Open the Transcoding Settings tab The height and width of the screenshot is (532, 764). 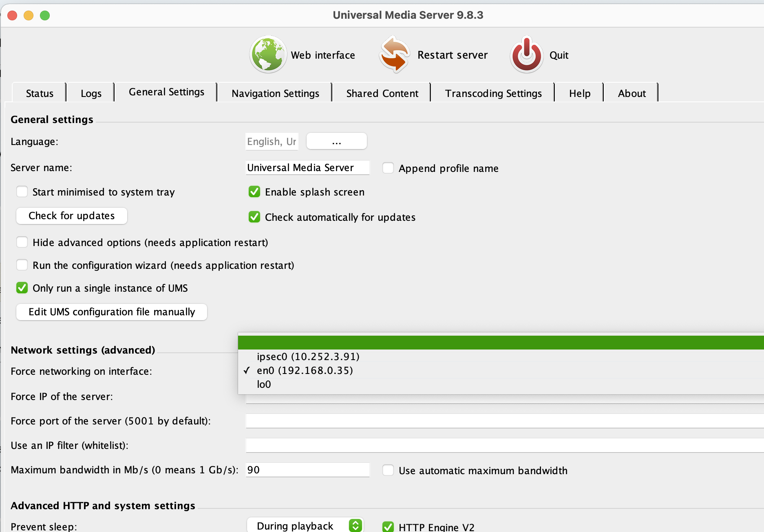tap(493, 93)
